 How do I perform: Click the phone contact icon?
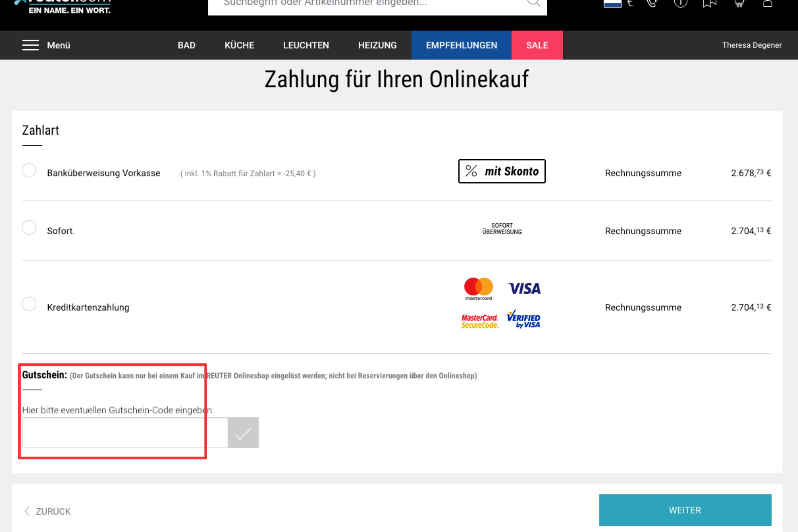coord(652,3)
